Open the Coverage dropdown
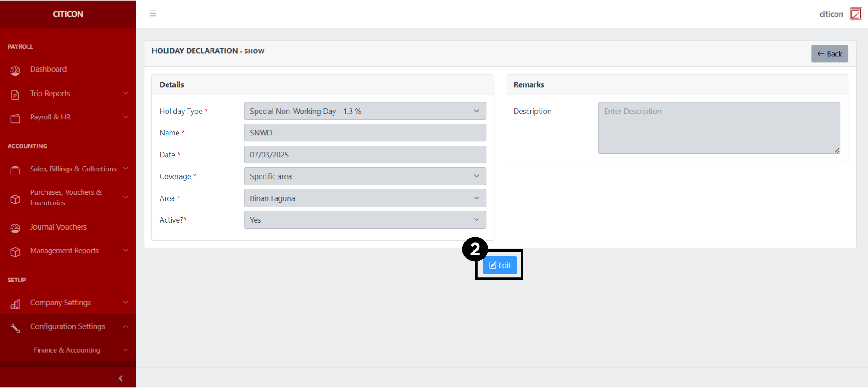 (365, 176)
